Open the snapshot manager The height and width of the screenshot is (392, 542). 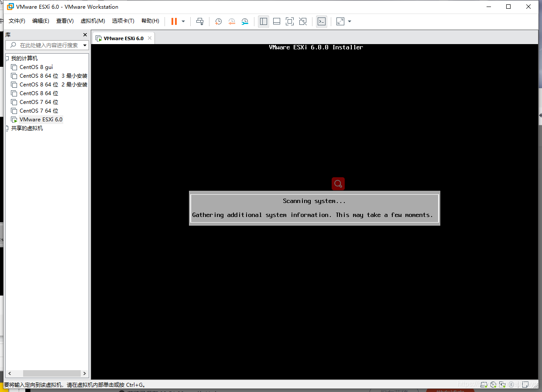[245, 21]
